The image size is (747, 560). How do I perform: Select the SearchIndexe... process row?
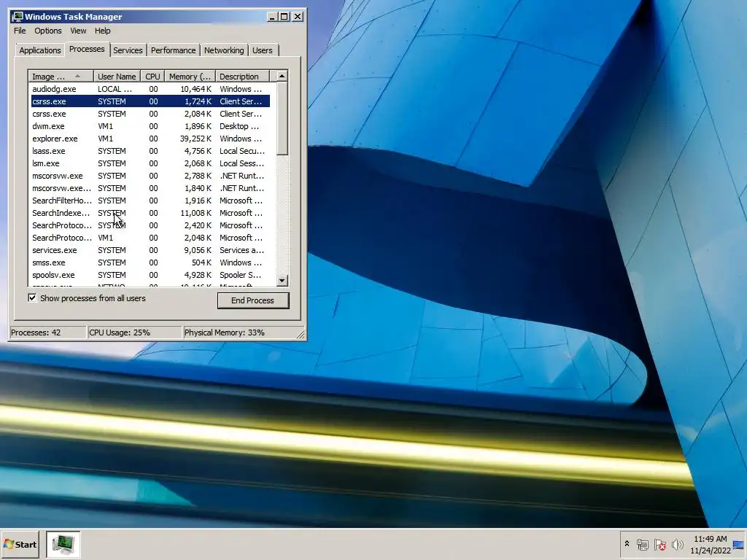[150, 213]
